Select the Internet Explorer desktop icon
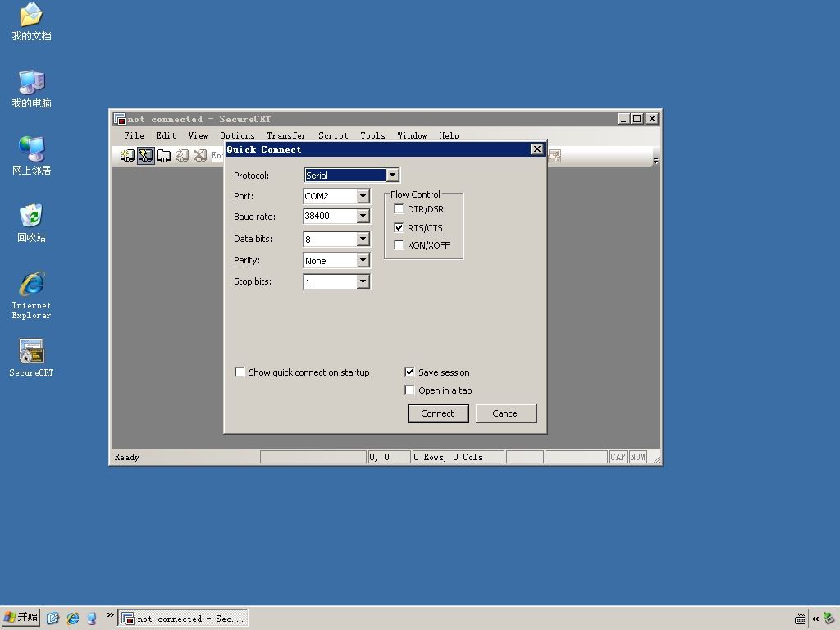This screenshot has height=630, width=840. point(31,295)
